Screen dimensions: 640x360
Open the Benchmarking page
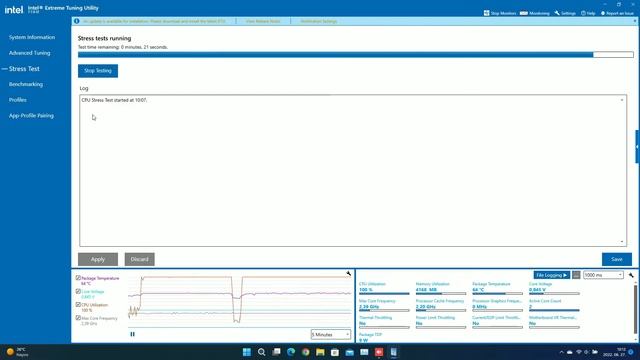pos(26,84)
